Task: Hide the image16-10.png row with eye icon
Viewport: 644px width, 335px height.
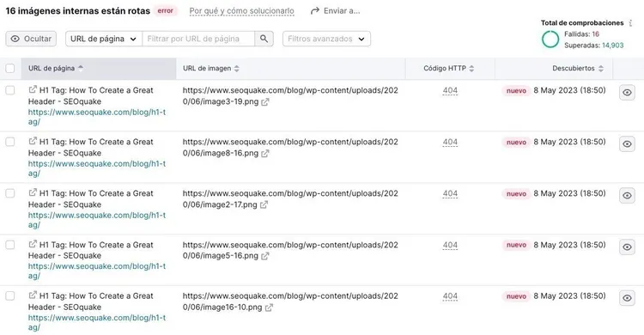Action: point(627,298)
